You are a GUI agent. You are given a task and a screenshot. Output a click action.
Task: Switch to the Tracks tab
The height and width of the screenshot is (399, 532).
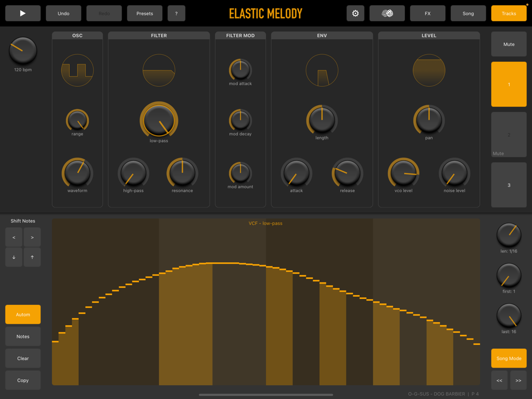tap(509, 13)
